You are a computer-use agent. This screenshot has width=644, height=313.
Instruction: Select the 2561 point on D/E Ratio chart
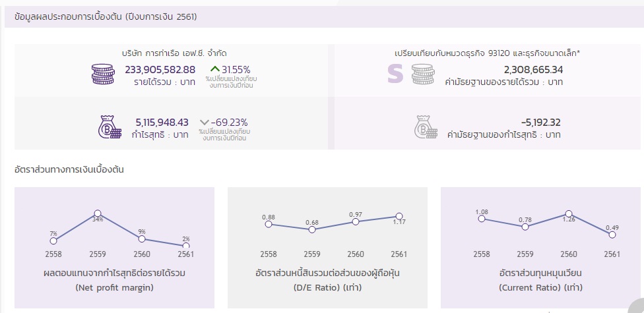click(399, 216)
